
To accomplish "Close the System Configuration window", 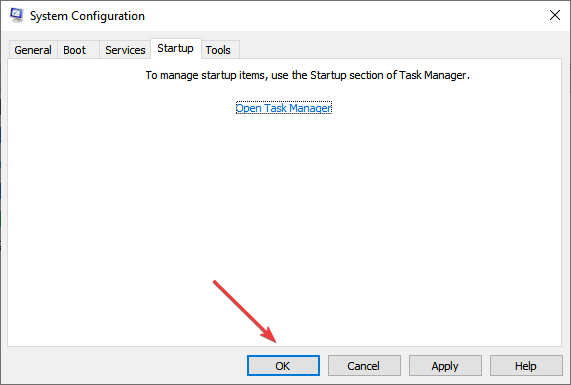I will point(555,15).
